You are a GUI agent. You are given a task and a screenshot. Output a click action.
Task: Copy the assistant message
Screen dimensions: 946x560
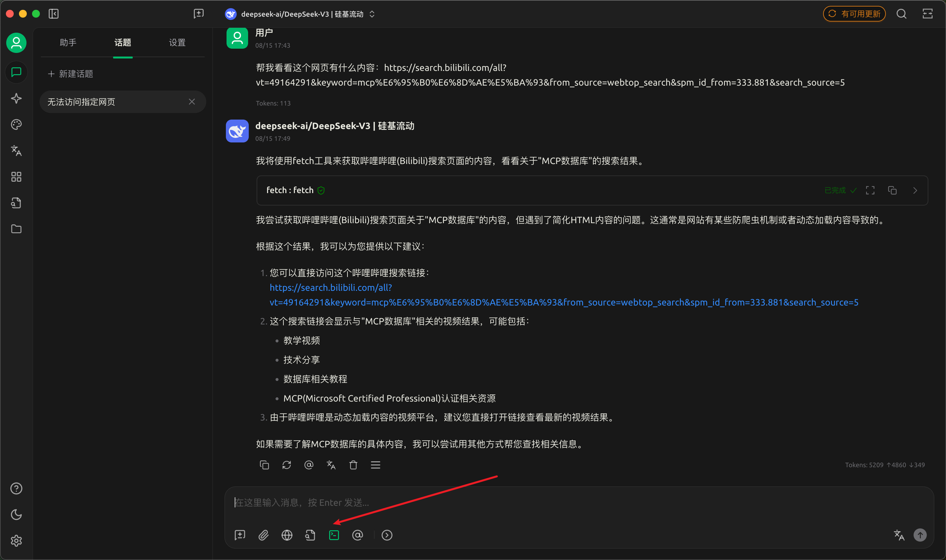tap(264, 465)
